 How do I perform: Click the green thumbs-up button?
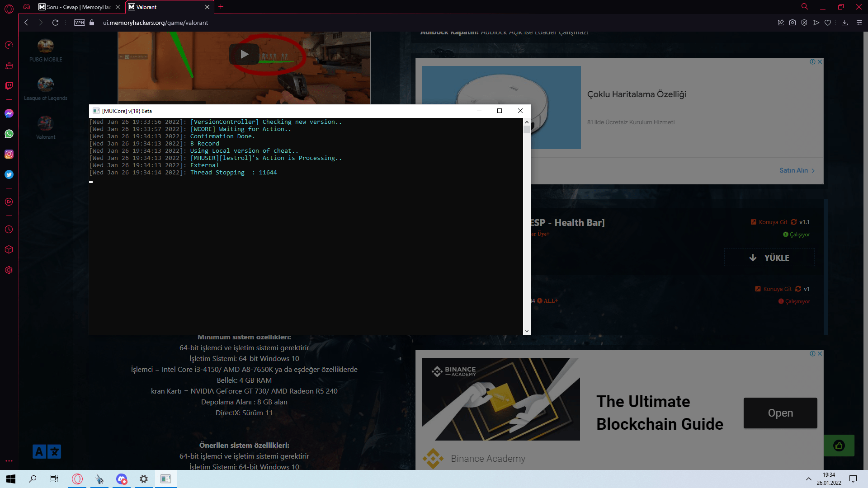point(839,446)
